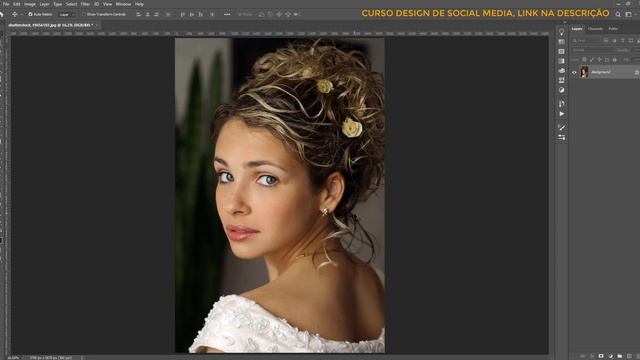This screenshot has width=640, height=360.
Task: Click the Background layer lock icon
Action: point(636,72)
